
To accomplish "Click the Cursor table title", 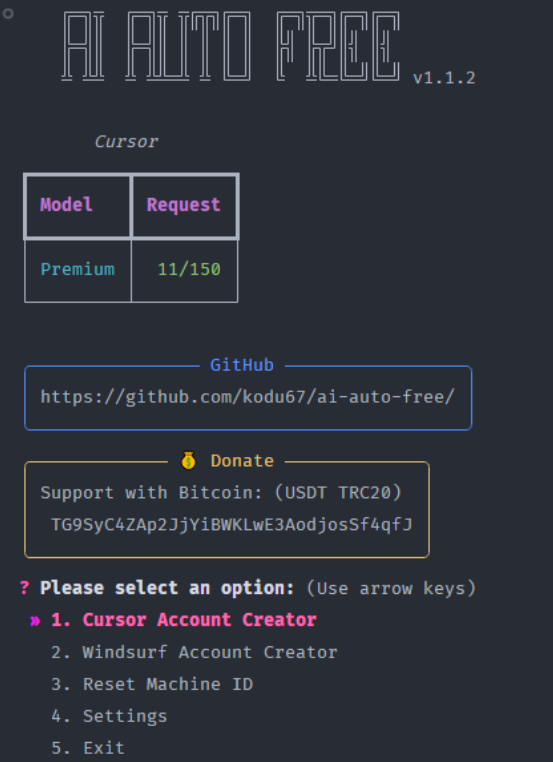I will tap(126, 141).
